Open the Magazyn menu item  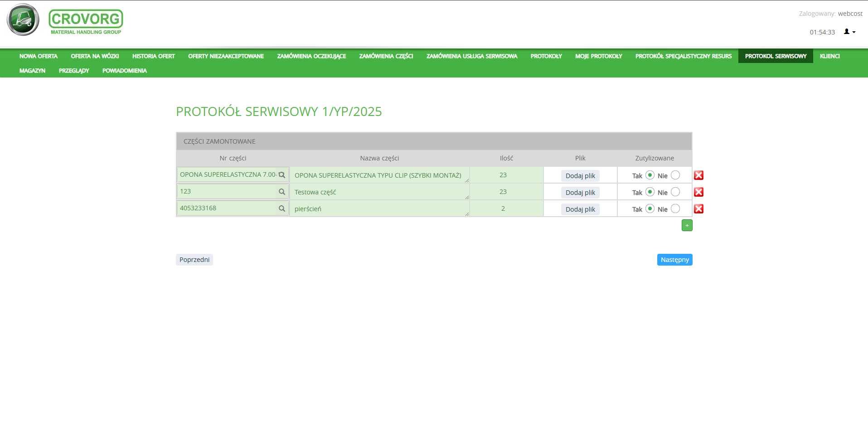coord(32,71)
